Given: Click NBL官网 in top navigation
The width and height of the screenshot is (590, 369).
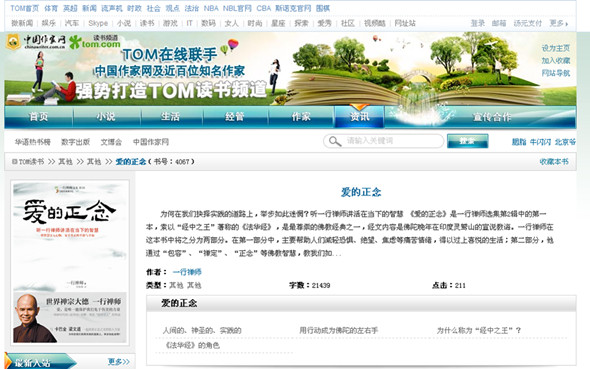Looking at the screenshot, I should tap(237, 8).
